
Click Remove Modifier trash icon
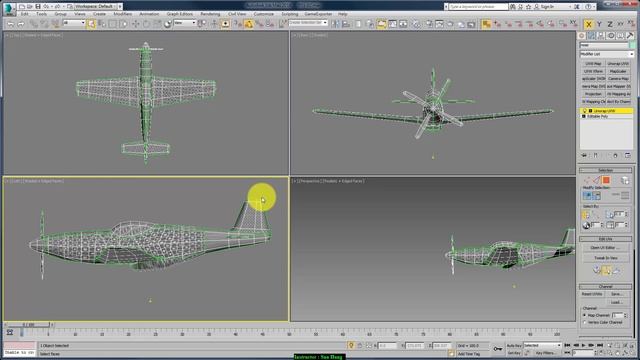coord(616,156)
